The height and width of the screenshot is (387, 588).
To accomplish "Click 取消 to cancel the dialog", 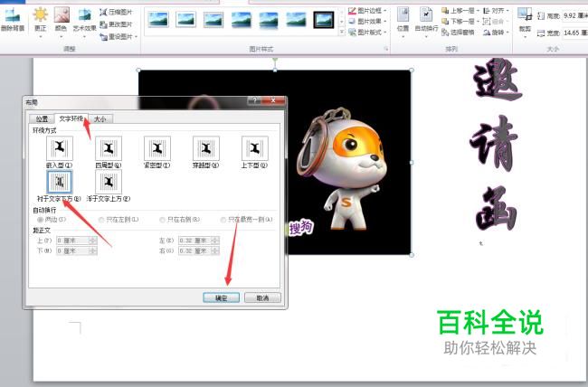I will click(x=262, y=297).
